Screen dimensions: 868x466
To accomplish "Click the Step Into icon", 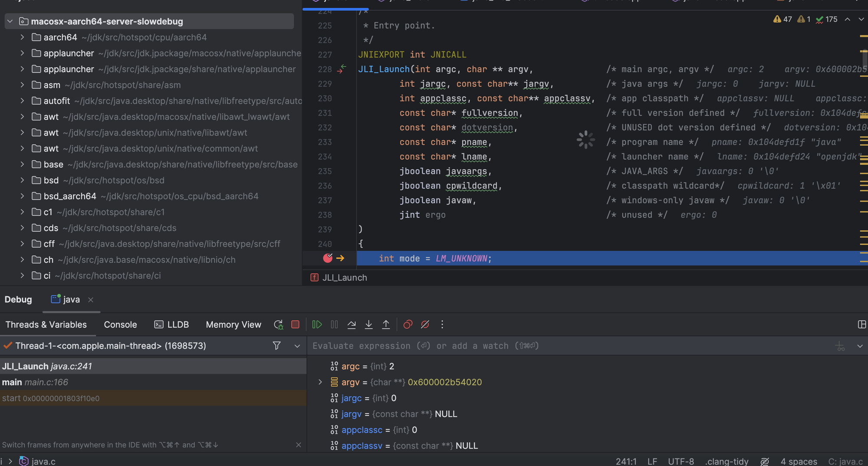I will click(368, 325).
